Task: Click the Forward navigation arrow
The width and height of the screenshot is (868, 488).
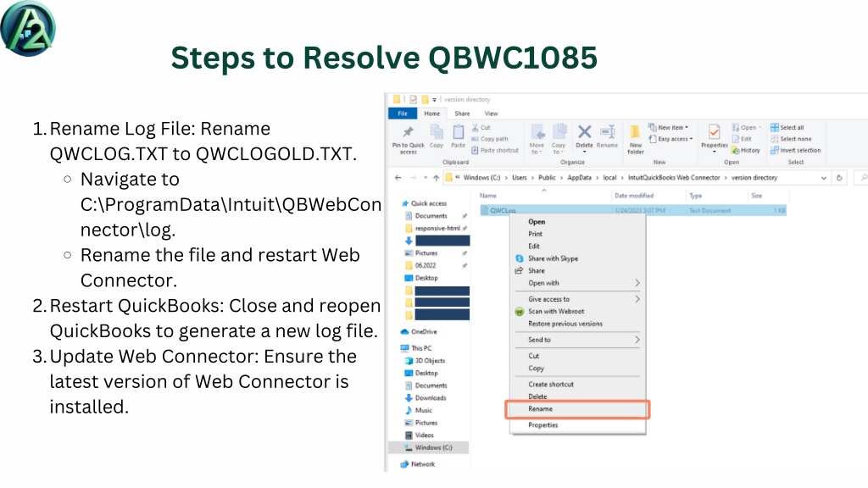Action: (413, 178)
